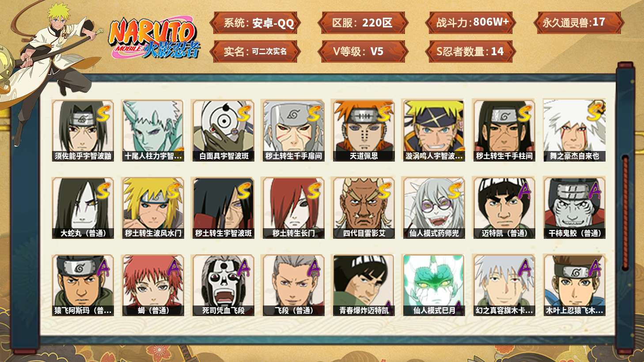This screenshot has height=362, width=644.
Task: Click the Naruto Mobile 火影忍者 logo
Action: coord(154,38)
